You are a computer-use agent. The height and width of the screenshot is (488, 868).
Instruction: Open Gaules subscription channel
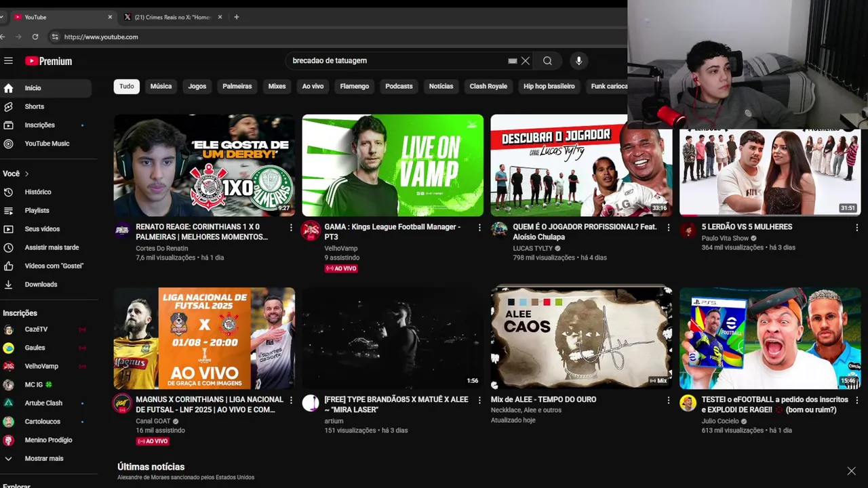click(x=45, y=348)
